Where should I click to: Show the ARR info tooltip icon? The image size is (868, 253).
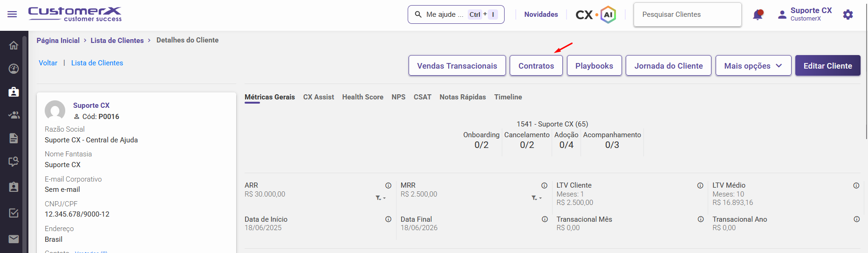point(388,185)
